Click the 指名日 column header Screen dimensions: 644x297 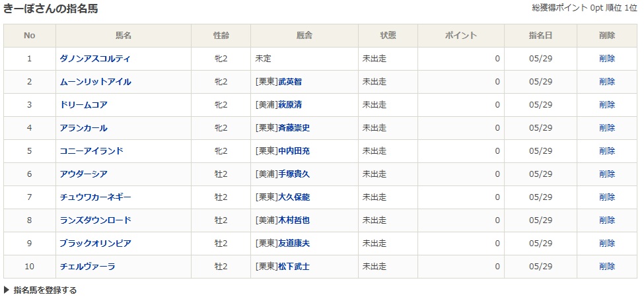click(x=540, y=35)
